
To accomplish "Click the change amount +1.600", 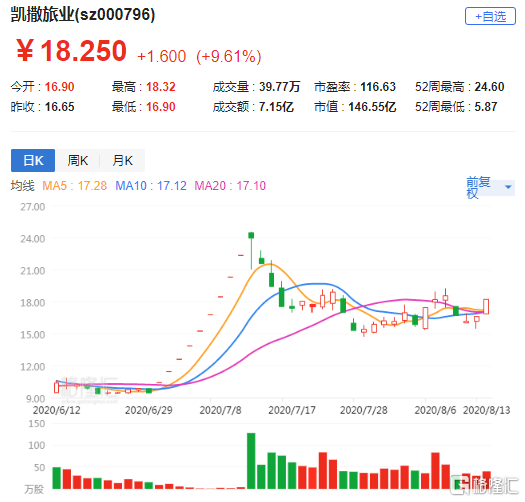I will click(161, 56).
